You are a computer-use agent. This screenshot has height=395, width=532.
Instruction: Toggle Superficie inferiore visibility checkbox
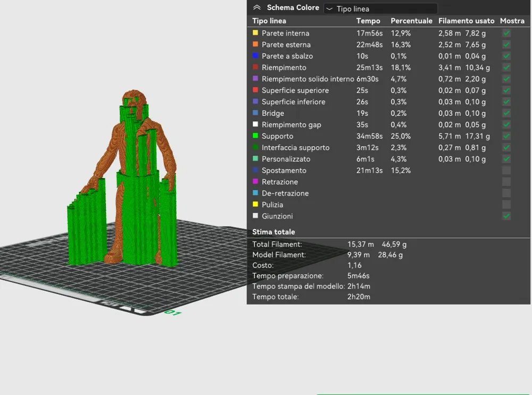[506, 102]
